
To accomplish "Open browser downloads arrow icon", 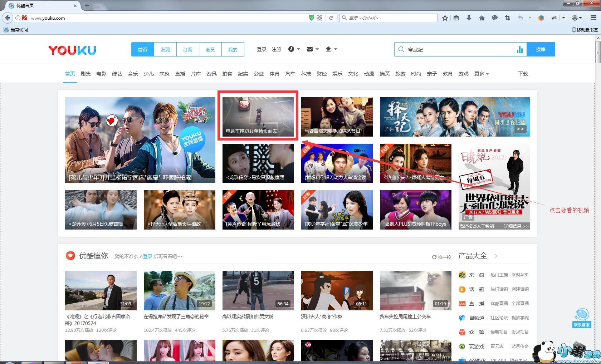I will 469,18.
